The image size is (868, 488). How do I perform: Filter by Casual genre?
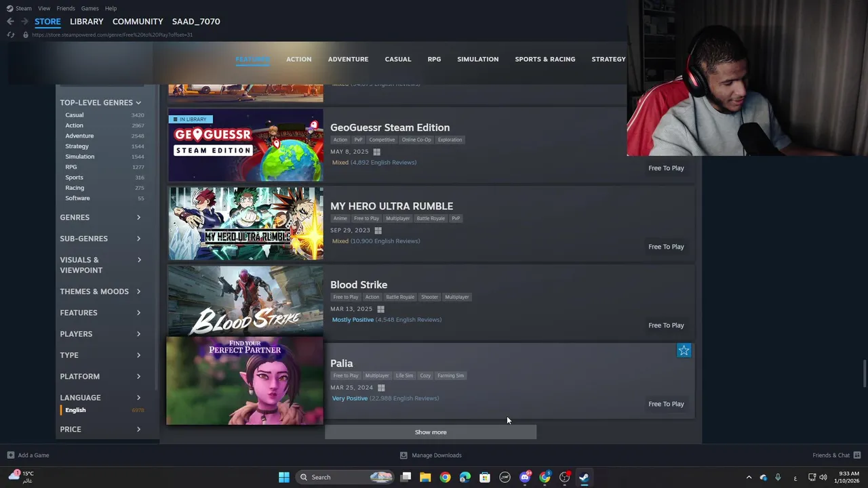point(75,115)
